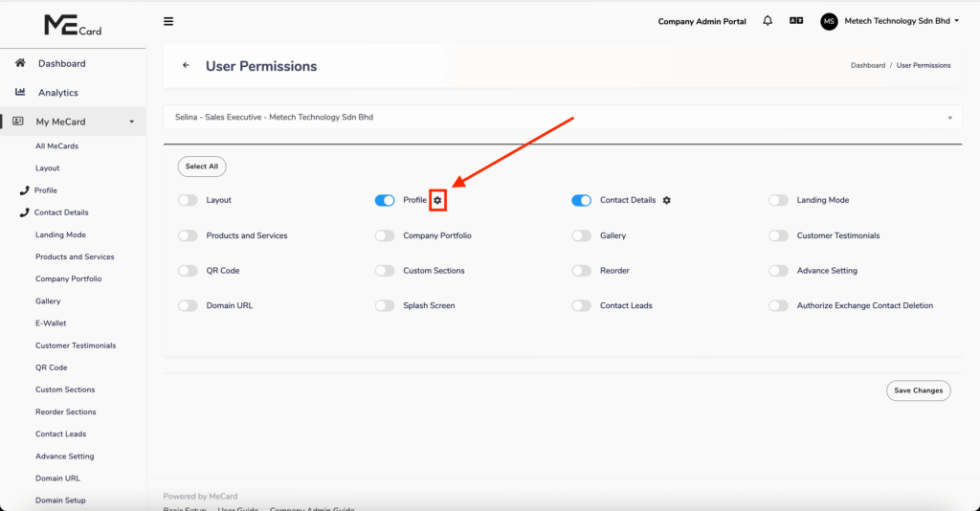Click the hamburger menu icon
The width and height of the screenshot is (980, 511).
168,21
